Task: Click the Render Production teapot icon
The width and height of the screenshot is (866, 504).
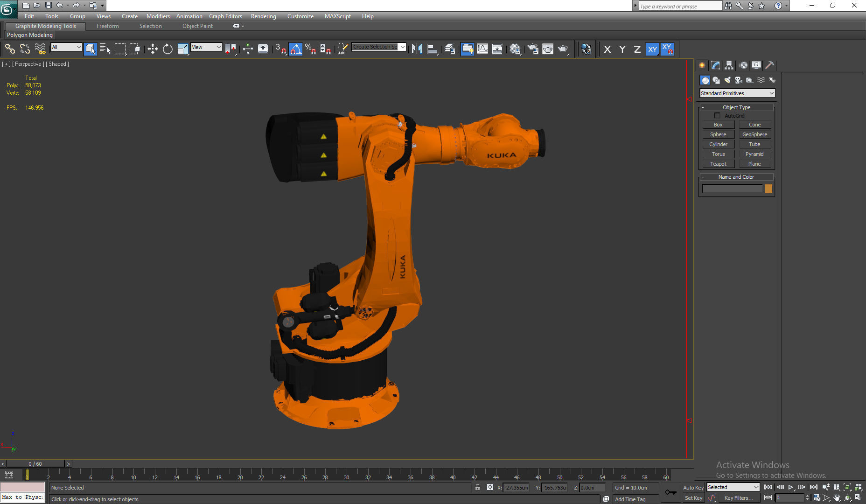Action: (x=563, y=49)
